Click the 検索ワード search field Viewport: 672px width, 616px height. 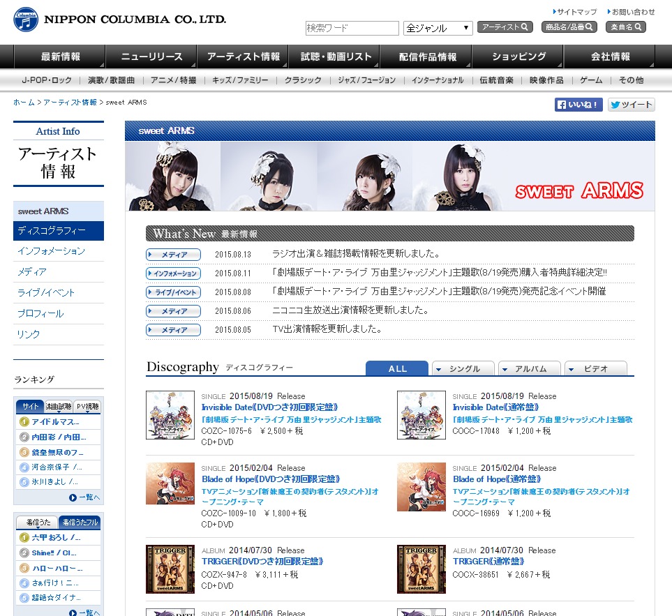pyautogui.click(x=352, y=29)
